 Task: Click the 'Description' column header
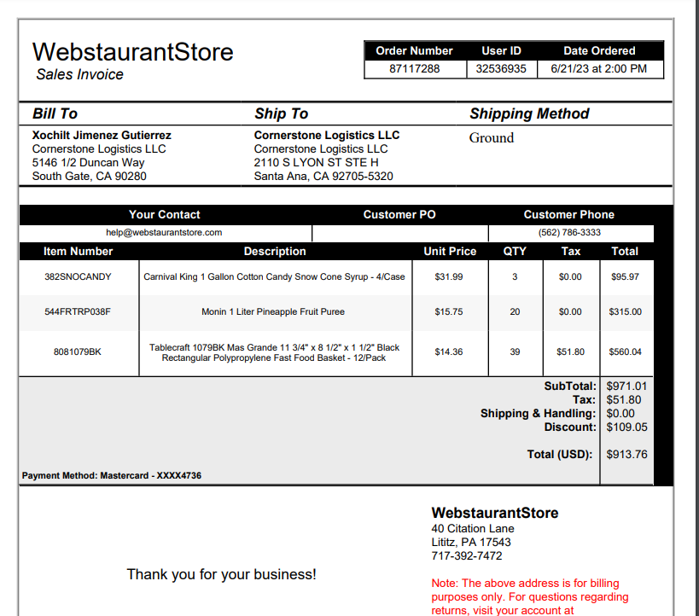[x=275, y=252]
